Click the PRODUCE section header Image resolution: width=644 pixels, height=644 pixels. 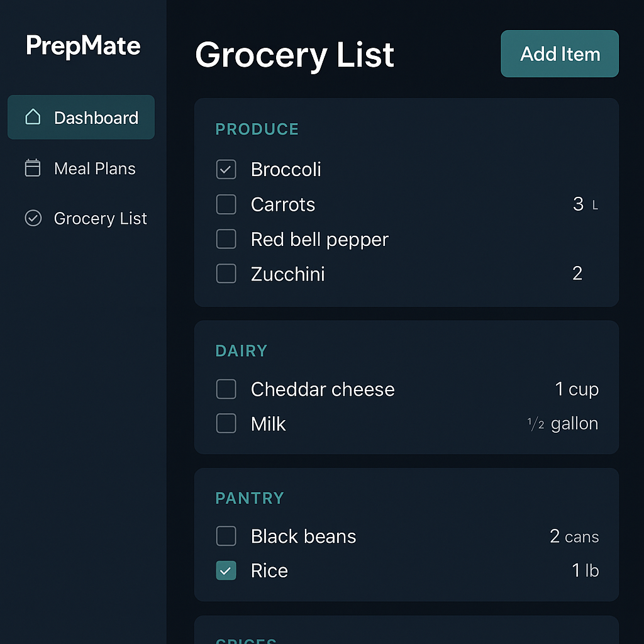[257, 129]
